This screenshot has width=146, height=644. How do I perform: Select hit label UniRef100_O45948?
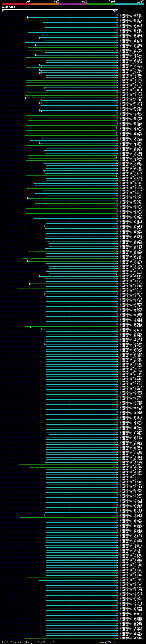click(131, 263)
